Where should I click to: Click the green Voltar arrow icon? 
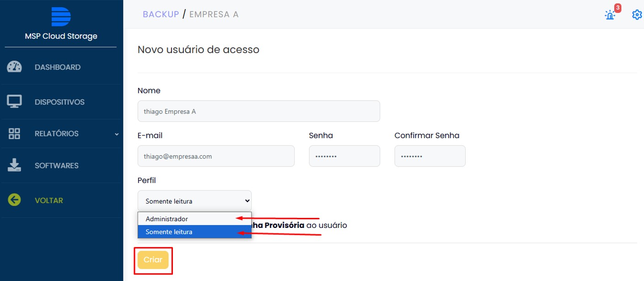(x=14, y=200)
